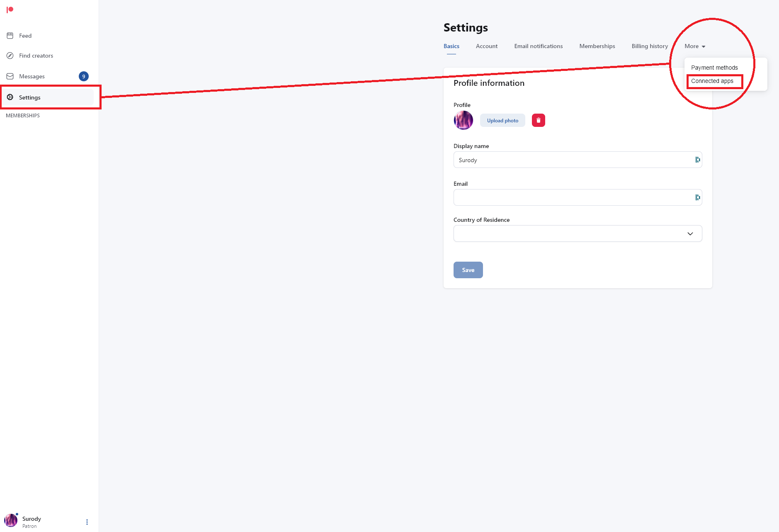Click the Profile avatar thumbnail

(x=464, y=120)
